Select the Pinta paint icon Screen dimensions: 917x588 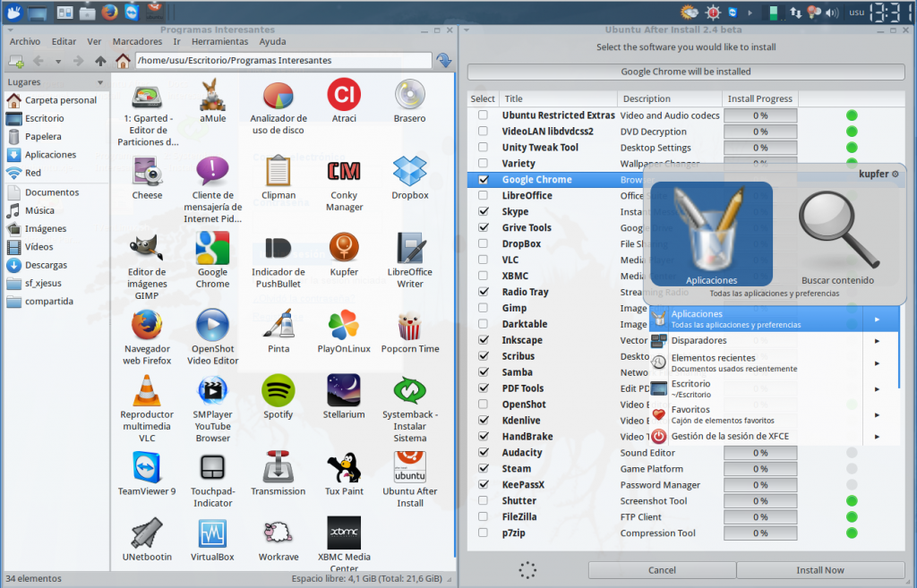click(x=278, y=324)
